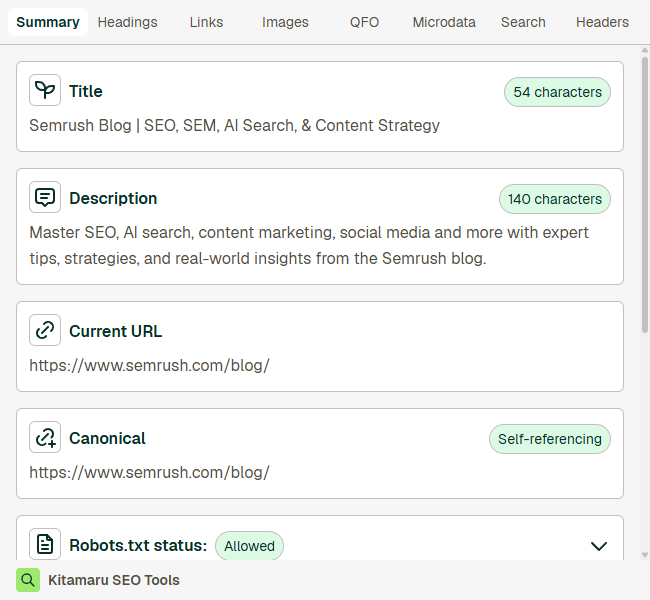
Task: Click the Self-referencing badge
Action: point(550,439)
